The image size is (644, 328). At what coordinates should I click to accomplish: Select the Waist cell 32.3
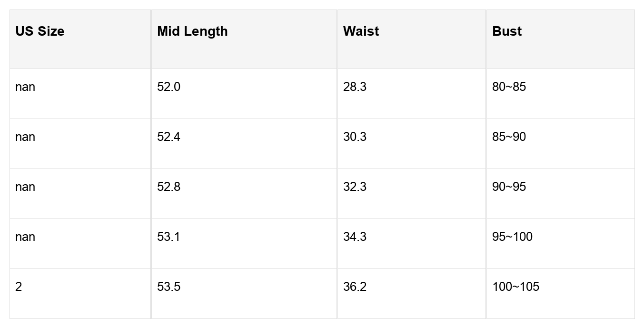(x=355, y=187)
